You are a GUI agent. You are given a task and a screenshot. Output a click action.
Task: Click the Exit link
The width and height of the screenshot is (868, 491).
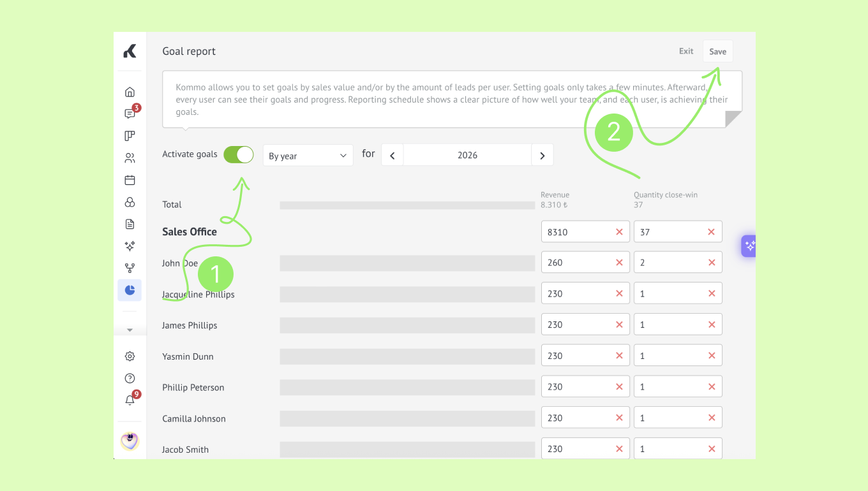tap(686, 51)
